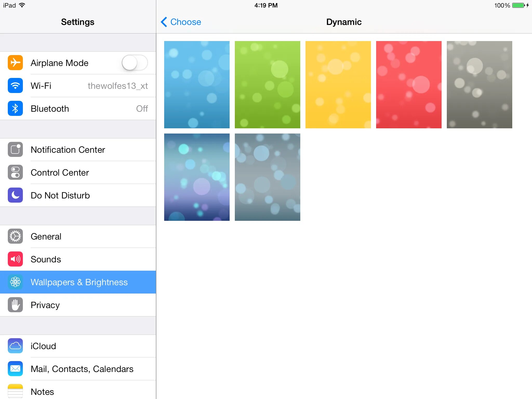Tap the red Sounds speaker icon
Screen dimensions: 532x399
pyautogui.click(x=15, y=259)
